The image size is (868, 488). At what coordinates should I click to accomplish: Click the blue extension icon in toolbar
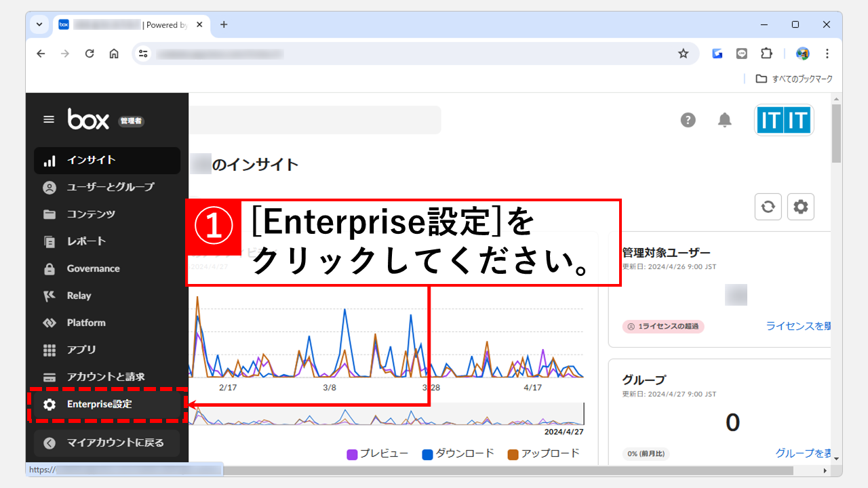point(717,54)
